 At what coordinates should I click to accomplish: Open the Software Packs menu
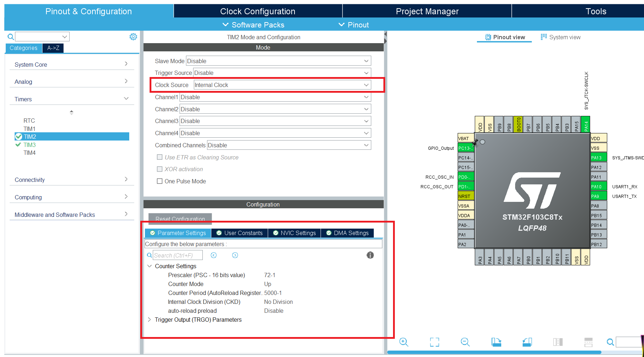[x=253, y=25]
